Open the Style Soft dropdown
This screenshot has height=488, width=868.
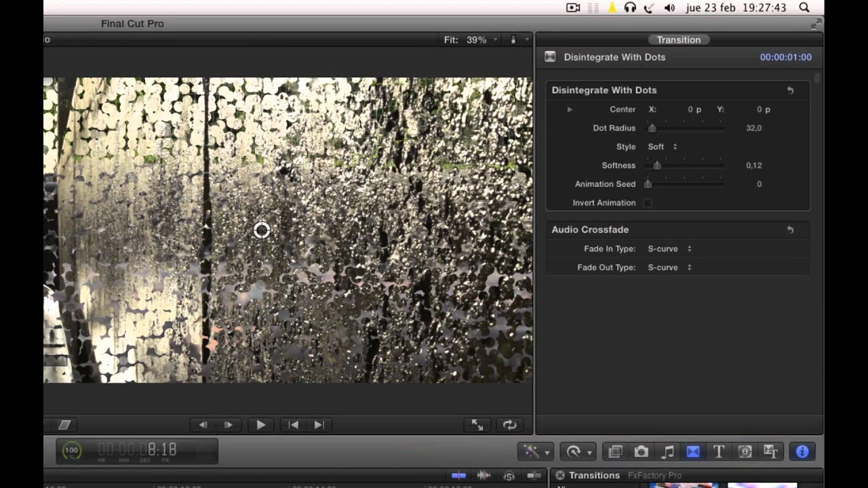663,146
